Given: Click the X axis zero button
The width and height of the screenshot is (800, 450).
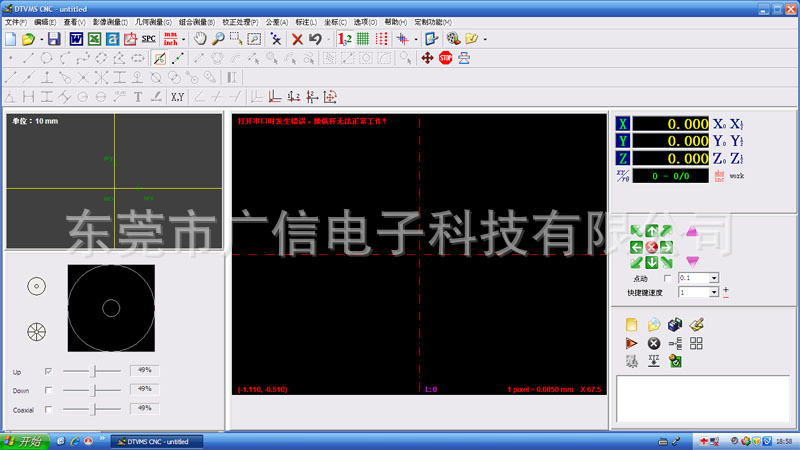Looking at the screenshot, I should click(718, 124).
